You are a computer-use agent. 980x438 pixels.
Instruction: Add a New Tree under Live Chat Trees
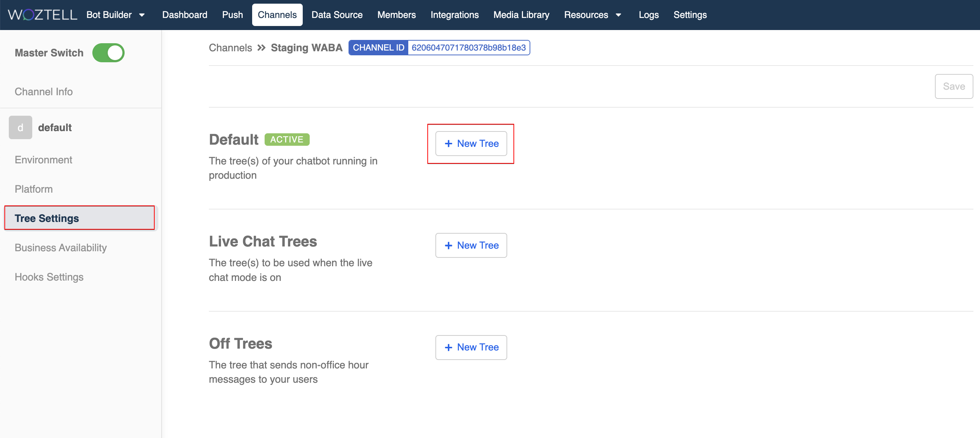(x=471, y=245)
